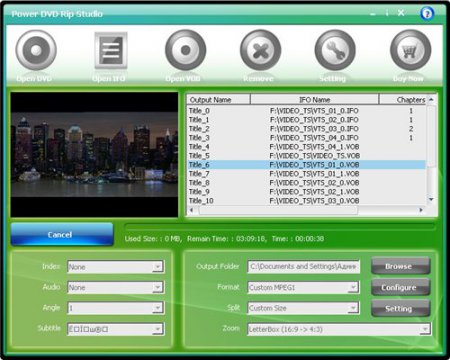450x360 pixels.
Task: Click the VTS_01_0.IFO file path cell
Action: click(x=314, y=111)
